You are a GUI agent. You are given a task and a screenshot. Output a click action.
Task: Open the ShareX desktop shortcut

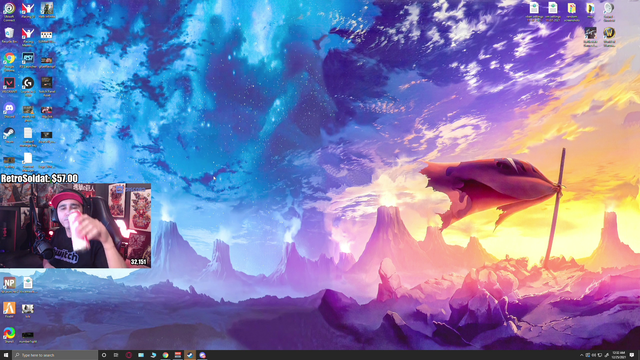pos(9,333)
